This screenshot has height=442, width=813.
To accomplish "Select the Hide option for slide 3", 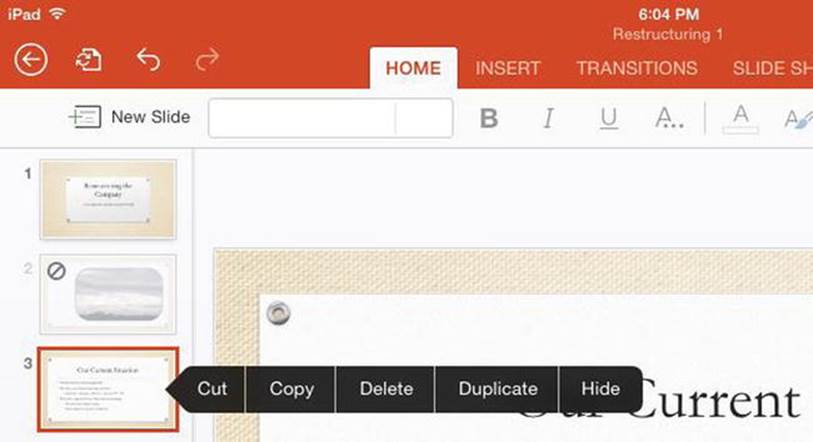I will coord(600,389).
